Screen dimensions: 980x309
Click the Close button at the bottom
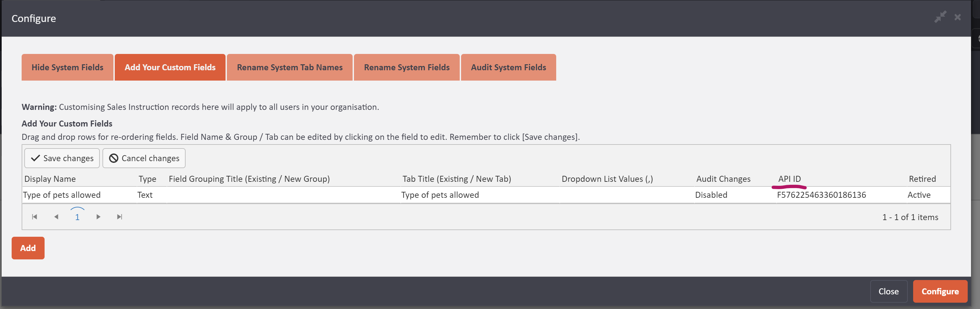889,291
